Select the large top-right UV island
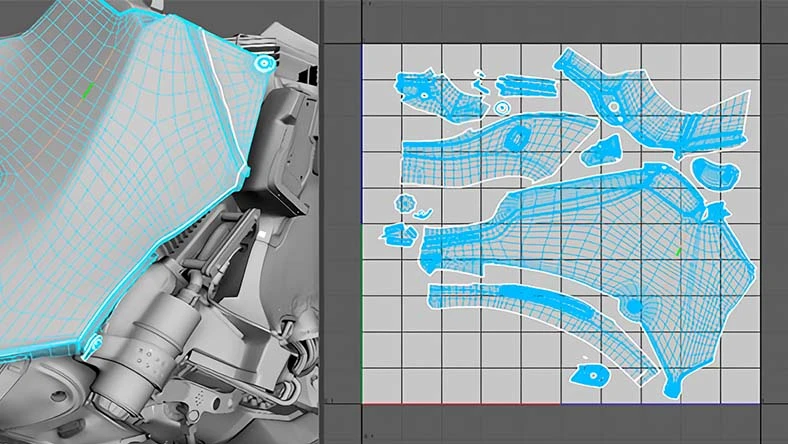The image size is (788, 444). (x=653, y=106)
